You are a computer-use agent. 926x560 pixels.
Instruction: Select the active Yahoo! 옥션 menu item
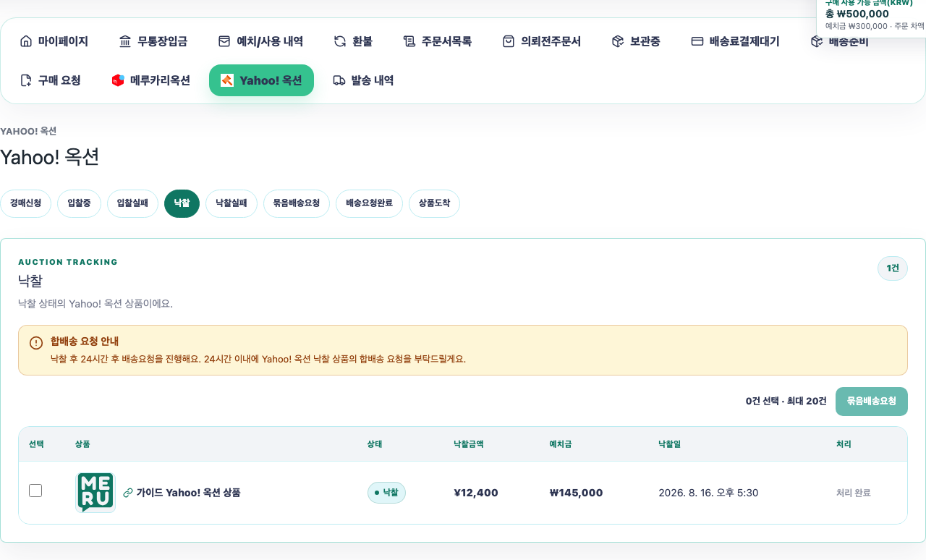pos(261,80)
